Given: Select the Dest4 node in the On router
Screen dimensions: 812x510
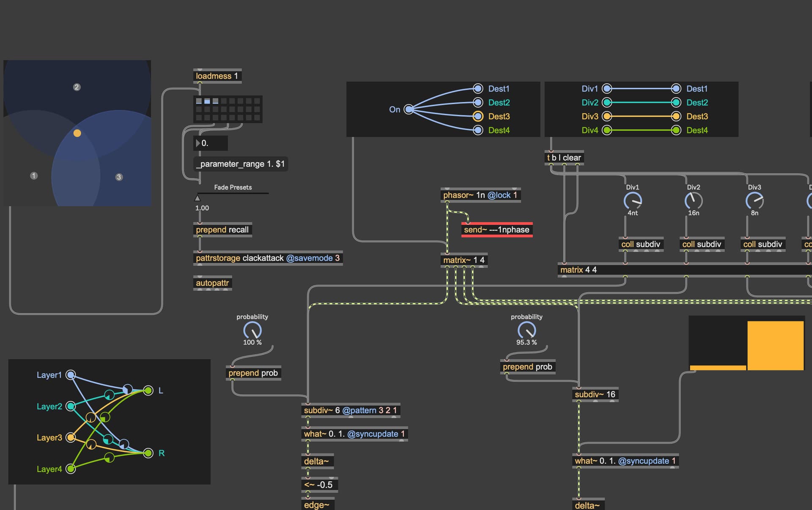Looking at the screenshot, I should click(x=478, y=130).
